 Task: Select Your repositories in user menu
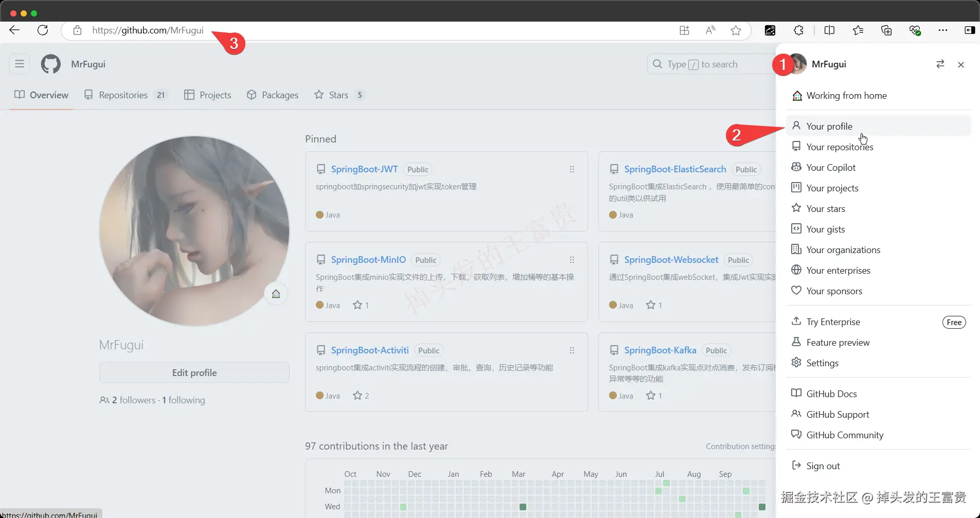[878, 147]
